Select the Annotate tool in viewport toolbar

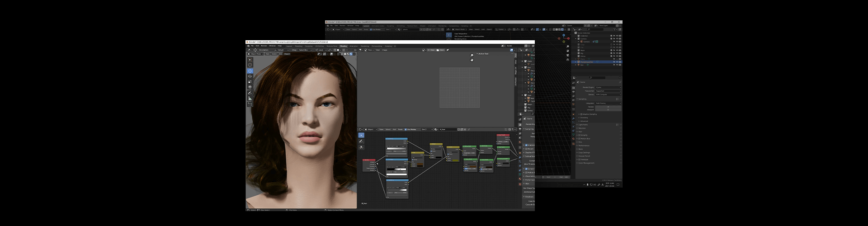pyautogui.click(x=250, y=93)
